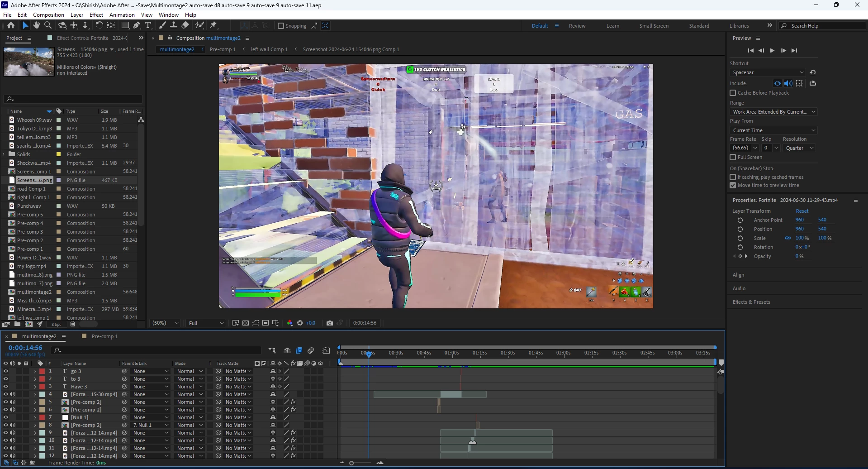Open the Animation menu
The image size is (868, 469).
(122, 15)
